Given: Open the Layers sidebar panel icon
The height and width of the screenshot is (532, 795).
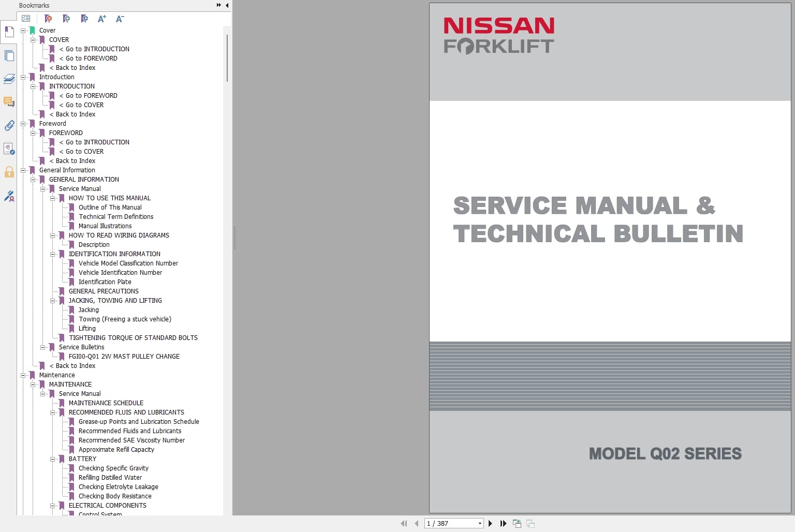Looking at the screenshot, I should (9, 79).
